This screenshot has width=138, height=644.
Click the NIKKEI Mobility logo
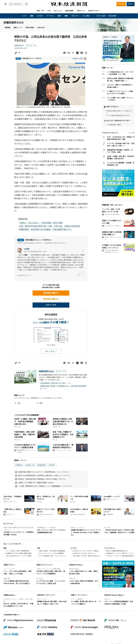coord(47,627)
